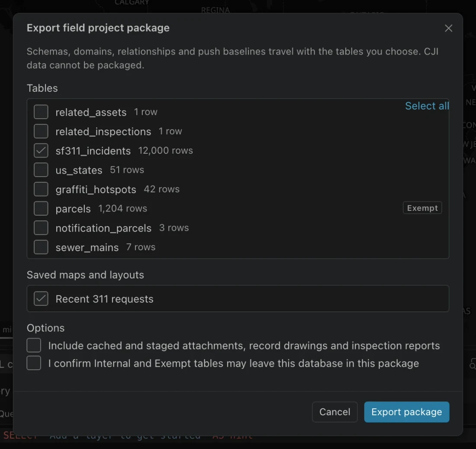This screenshot has height=449, width=476.
Task: Click the sf311_incidents table name
Action: click(x=93, y=151)
